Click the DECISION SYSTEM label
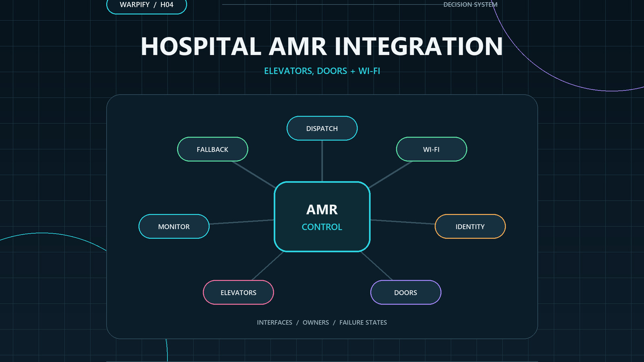The width and height of the screenshot is (644, 362). click(x=470, y=4)
